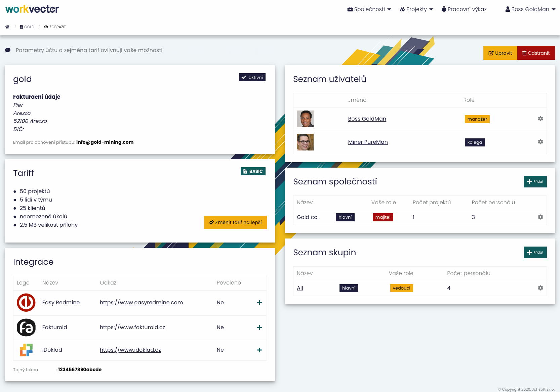The image size is (560, 392).
Task: Open settings gear for Miner PureMan
Action: (x=540, y=142)
